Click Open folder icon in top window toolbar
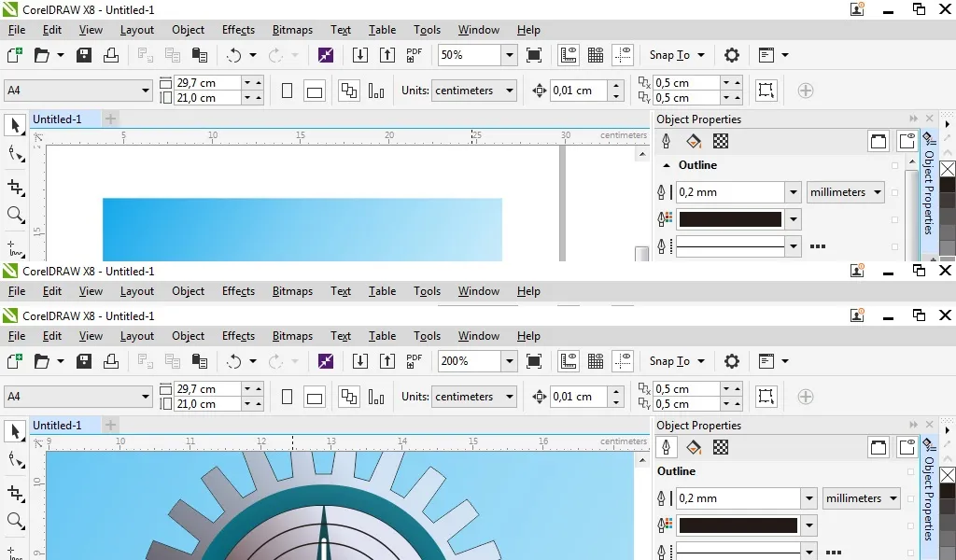 coord(41,55)
